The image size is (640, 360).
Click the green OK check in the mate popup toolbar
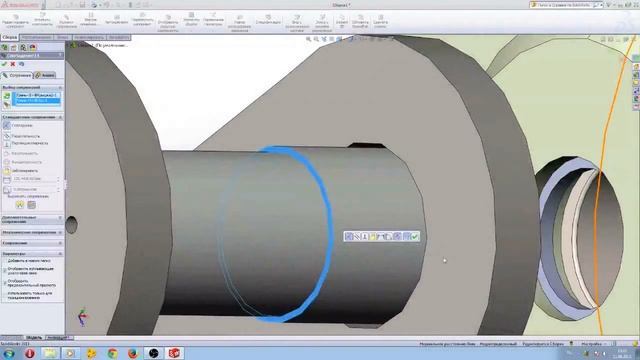[x=415, y=236]
